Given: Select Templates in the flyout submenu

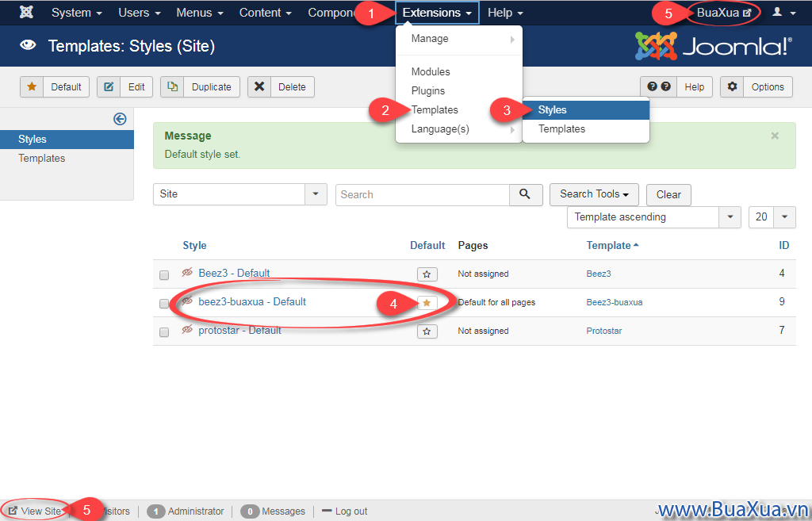Looking at the screenshot, I should click(x=586, y=129).
